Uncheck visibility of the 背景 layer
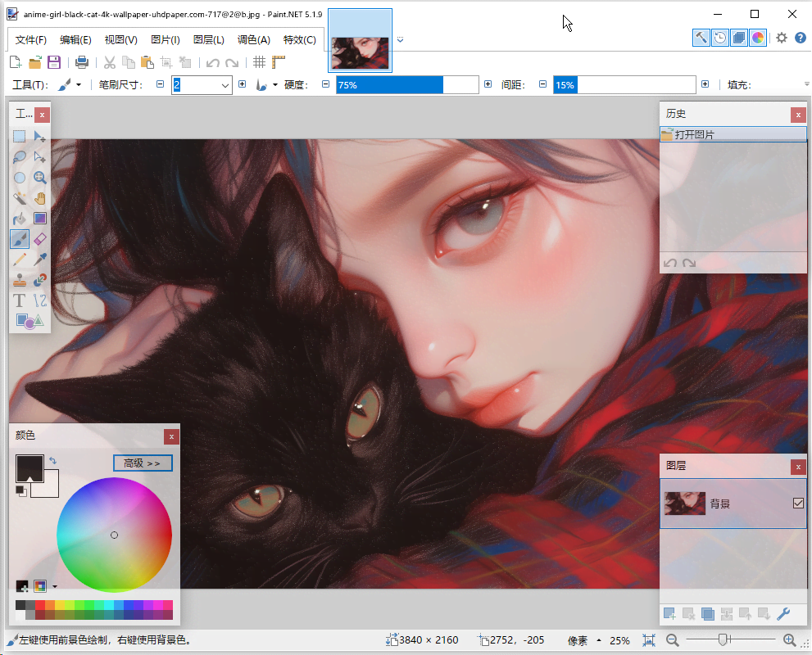The height and width of the screenshot is (655, 812). pyautogui.click(x=798, y=503)
